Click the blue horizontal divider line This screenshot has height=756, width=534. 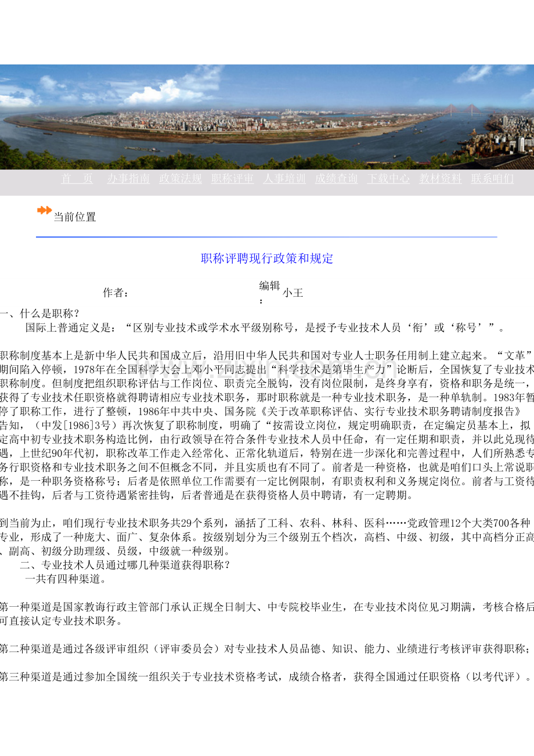[266, 237]
